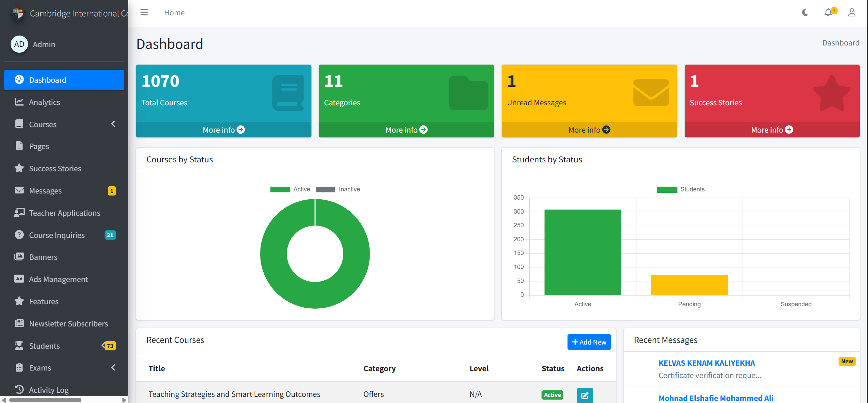Open the Messages menu item
This screenshot has width=868, height=403.
[45, 191]
